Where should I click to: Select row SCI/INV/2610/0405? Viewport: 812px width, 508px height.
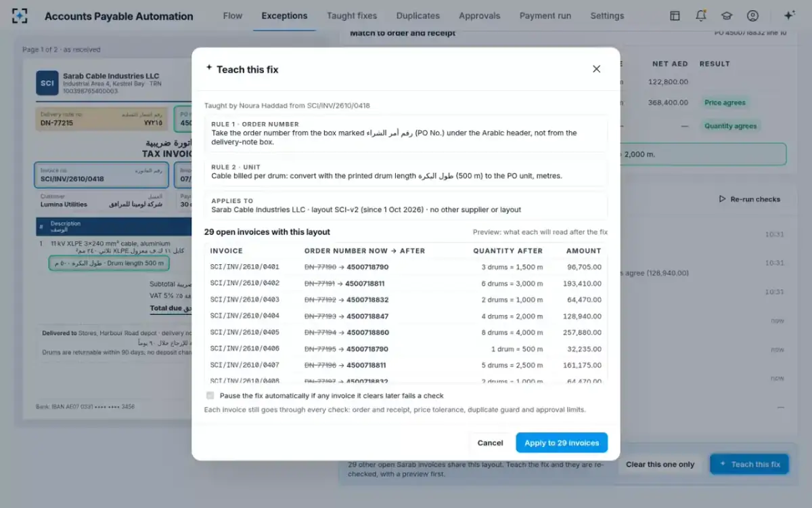tap(406, 333)
